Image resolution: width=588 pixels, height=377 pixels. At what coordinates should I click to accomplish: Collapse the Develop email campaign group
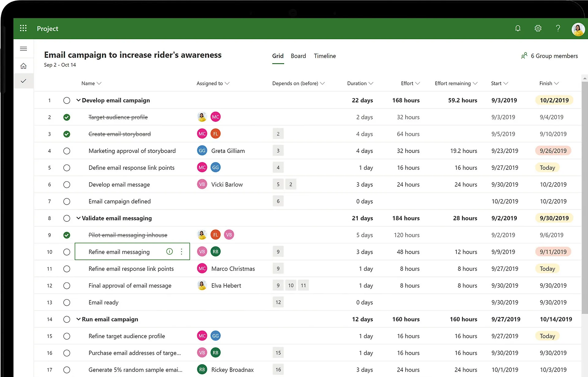78,100
